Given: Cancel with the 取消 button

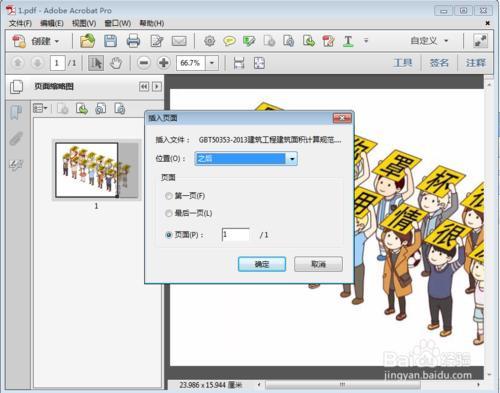Looking at the screenshot, I should pos(318,264).
